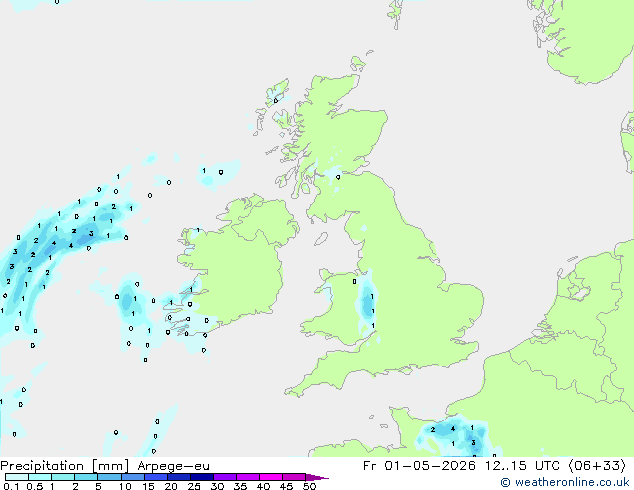Click the legend scale label '10'
The image size is (634, 490).
[125, 486]
